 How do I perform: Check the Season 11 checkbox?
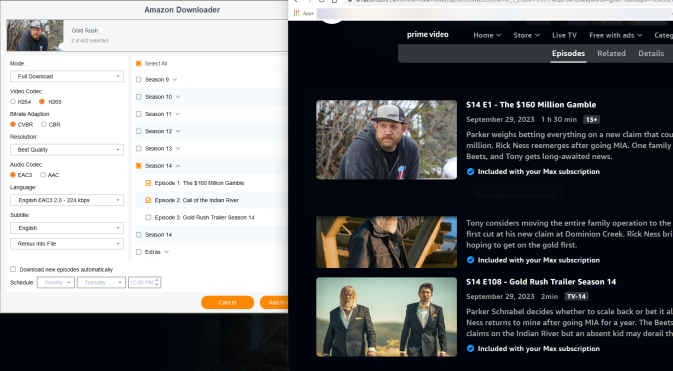[x=139, y=114]
